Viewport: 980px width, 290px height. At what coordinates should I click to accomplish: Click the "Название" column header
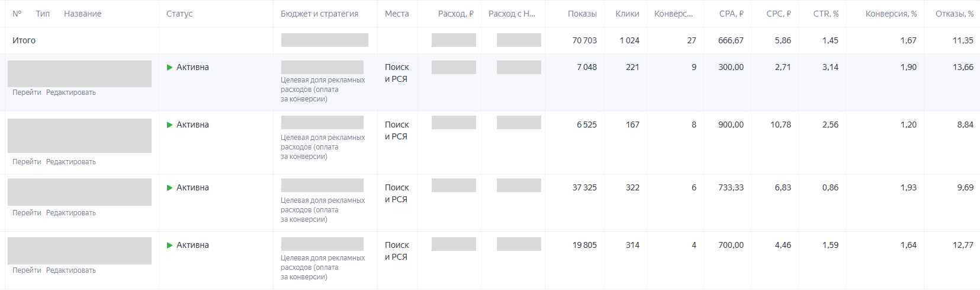(82, 14)
